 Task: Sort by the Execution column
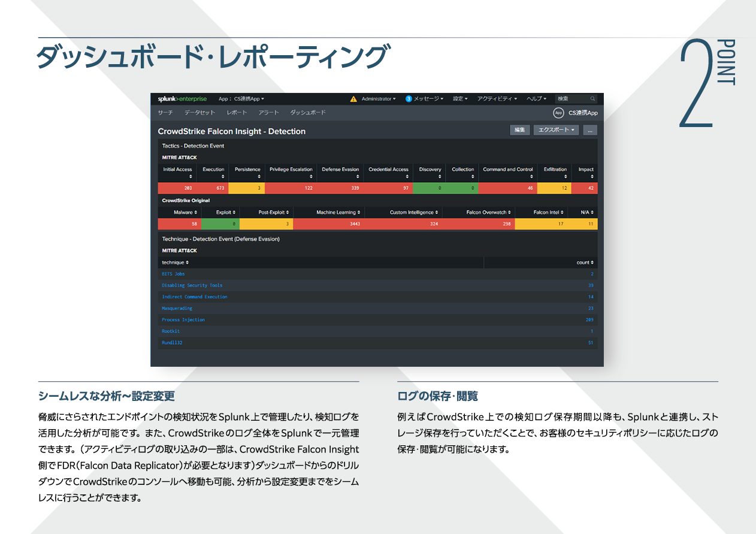213,173
